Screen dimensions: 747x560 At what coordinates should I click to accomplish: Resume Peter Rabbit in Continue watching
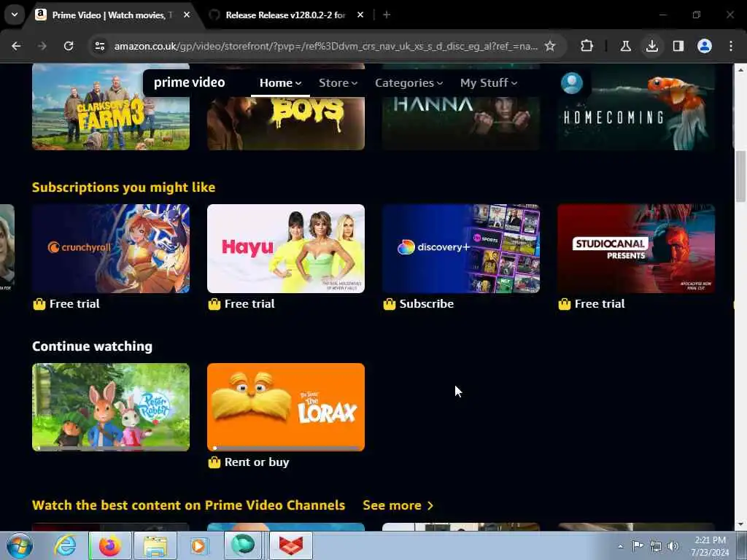pyautogui.click(x=111, y=407)
